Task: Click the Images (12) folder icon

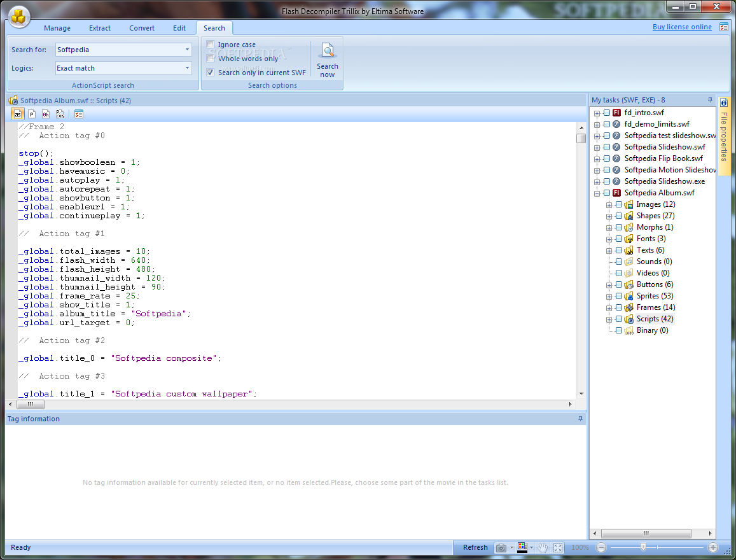Action: (x=629, y=205)
